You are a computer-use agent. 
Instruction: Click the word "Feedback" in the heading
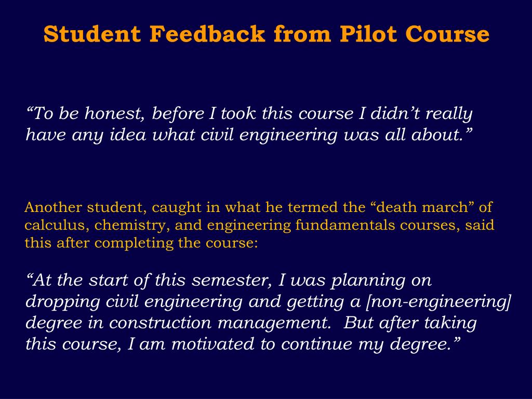(207, 34)
